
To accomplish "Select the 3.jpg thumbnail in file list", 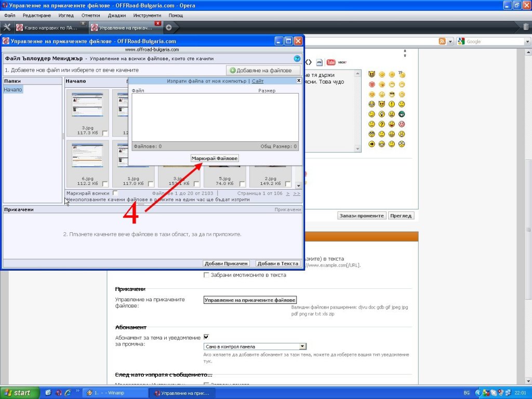I will [x=87, y=105].
